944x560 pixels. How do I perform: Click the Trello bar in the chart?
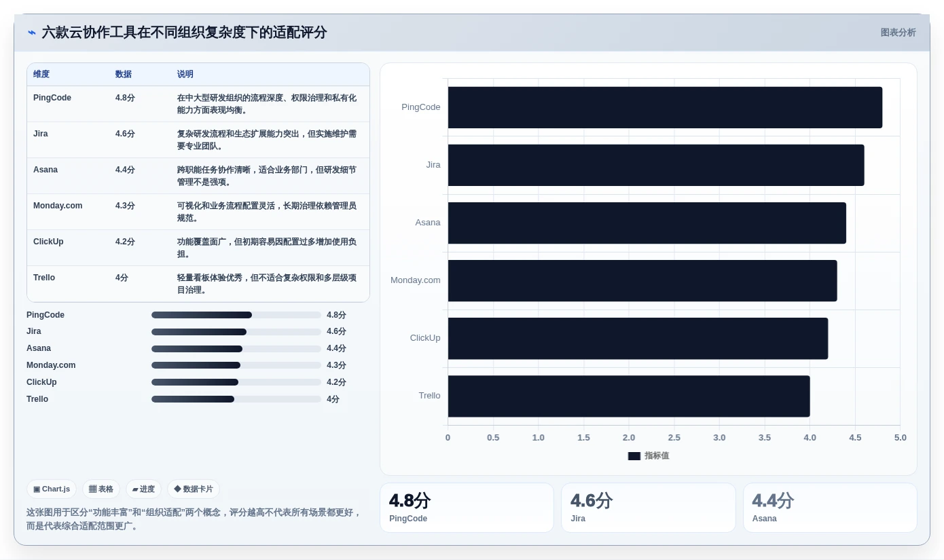[x=629, y=396]
